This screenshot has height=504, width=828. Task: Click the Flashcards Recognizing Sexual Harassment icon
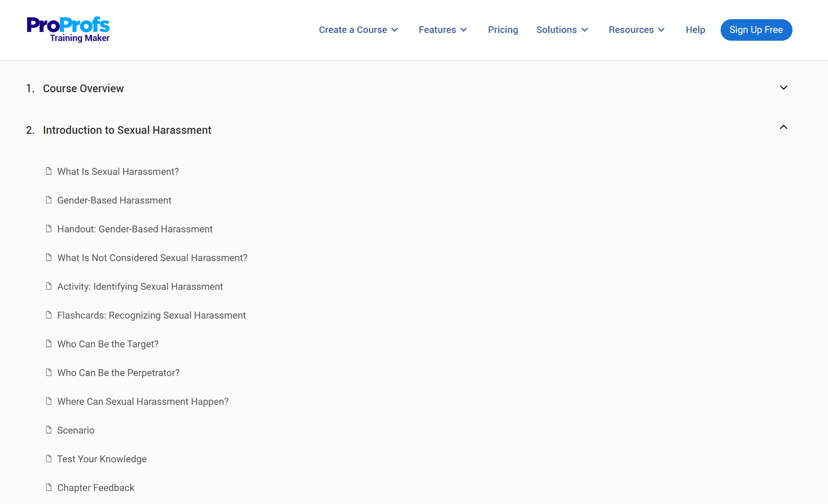point(48,315)
